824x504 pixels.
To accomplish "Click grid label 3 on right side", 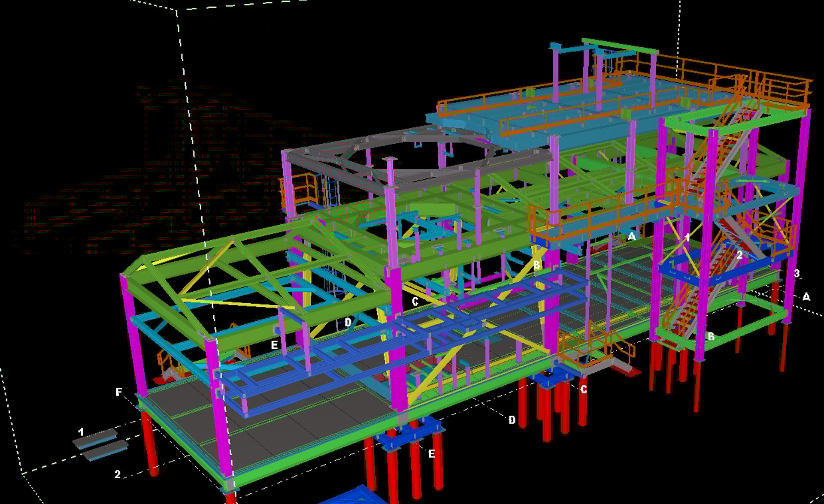I will [x=797, y=273].
